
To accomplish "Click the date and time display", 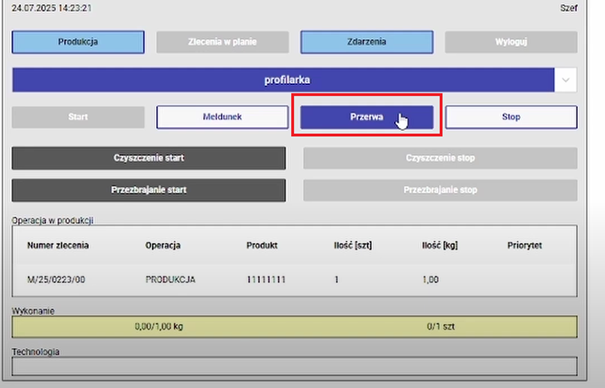I will [52, 8].
